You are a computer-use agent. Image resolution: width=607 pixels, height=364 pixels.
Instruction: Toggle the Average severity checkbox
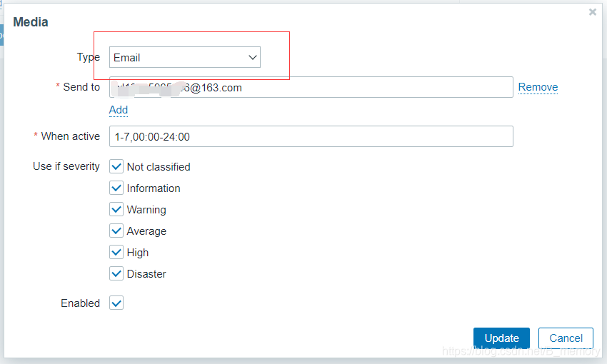click(x=116, y=231)
